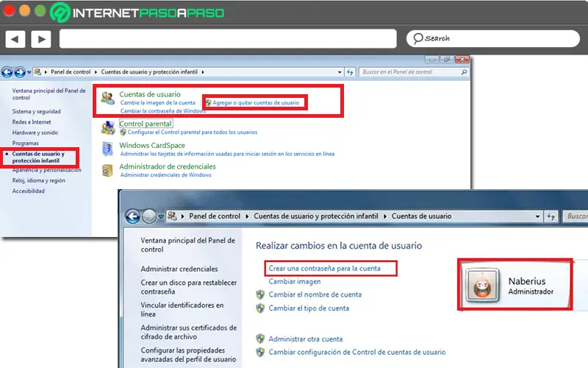The image size is (588, 368).
Task: Click Administrar sus certificados de cifrado de archivo
Action: click(x=189, y=332)
